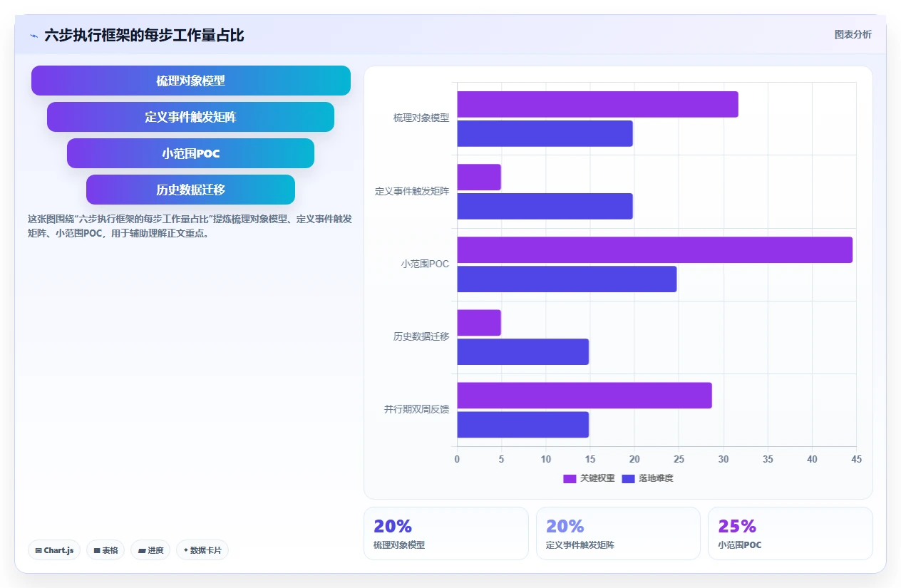Screen dimensions: 901x588
Task: Click the purple 历史数据迁移 bar
Action: click(479, 323)
